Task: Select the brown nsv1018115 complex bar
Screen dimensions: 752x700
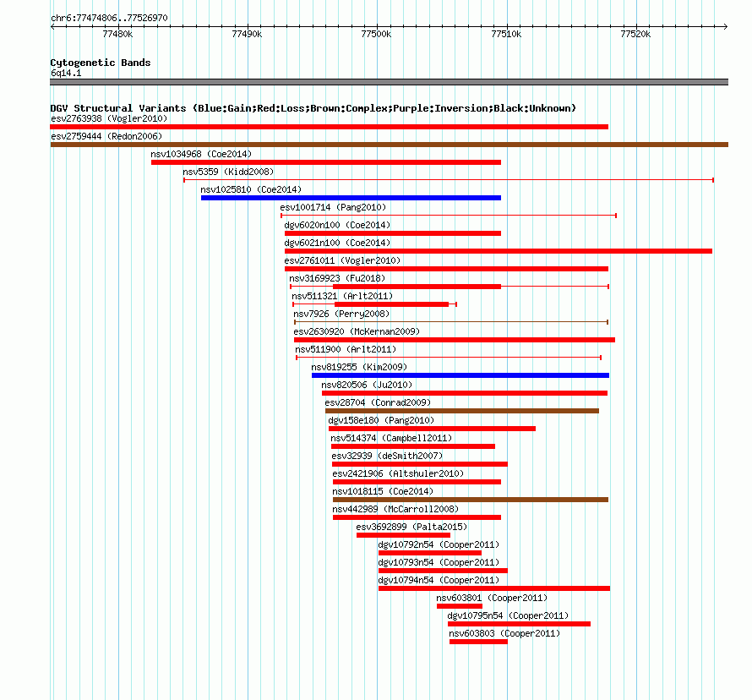Action: tap(471, 500)
